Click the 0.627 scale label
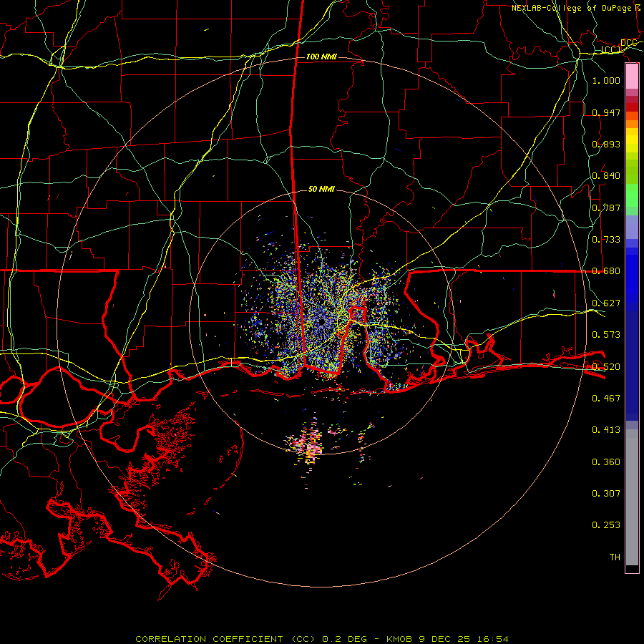This screenshot has height=644, width=644. click(606, 303)
